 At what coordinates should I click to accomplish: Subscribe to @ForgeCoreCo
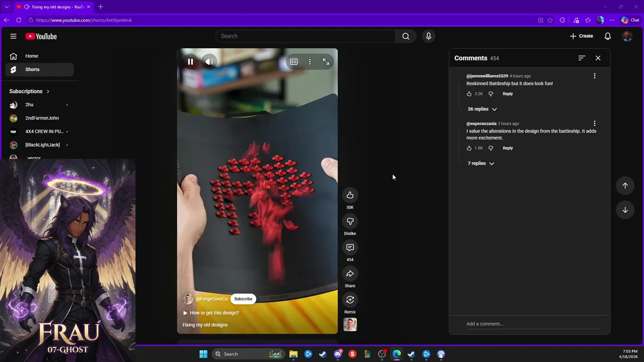tap(243, 299)
